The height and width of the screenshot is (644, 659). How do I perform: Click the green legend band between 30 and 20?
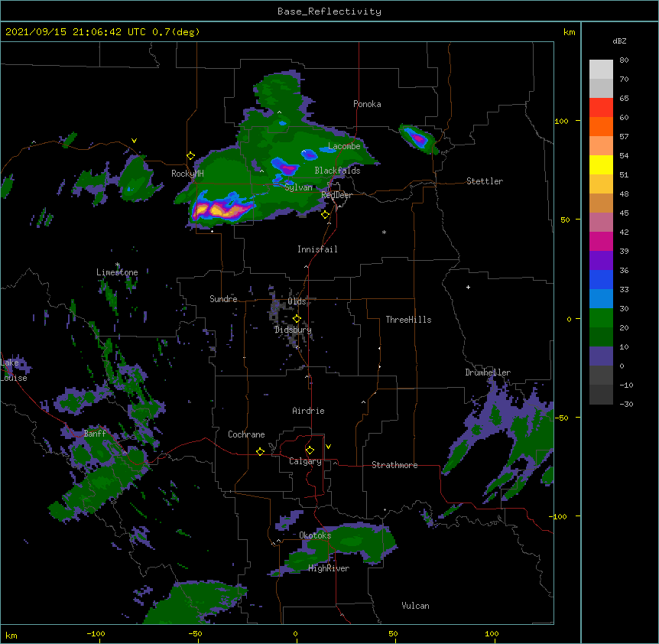click(x=601, y=318)
